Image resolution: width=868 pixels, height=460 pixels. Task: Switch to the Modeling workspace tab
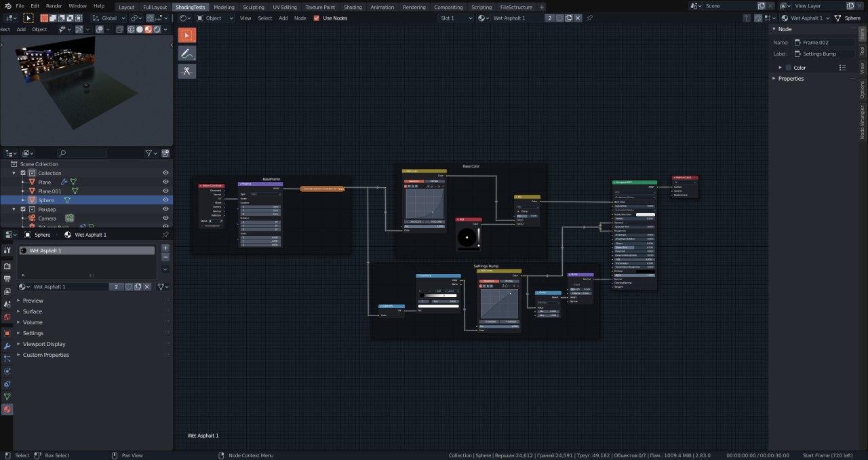pos(224,7)
